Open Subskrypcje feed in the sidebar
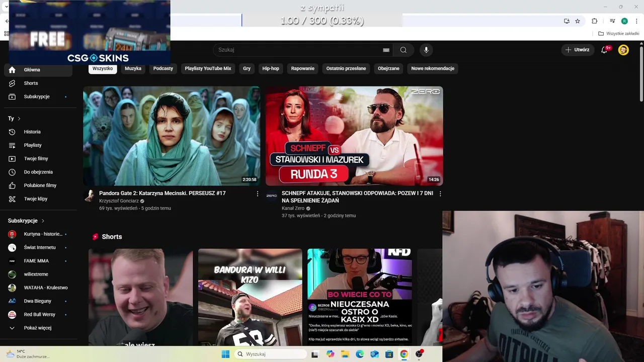Viewport: 644px width, 362px height. pos(38,97)
